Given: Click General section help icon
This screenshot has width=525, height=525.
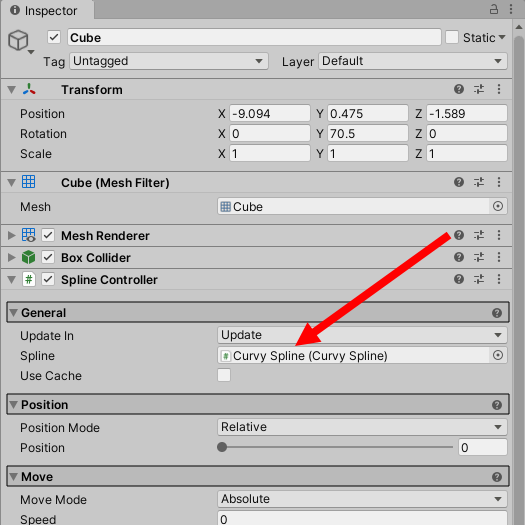Looking at the screenshot, I should point(497,313).
